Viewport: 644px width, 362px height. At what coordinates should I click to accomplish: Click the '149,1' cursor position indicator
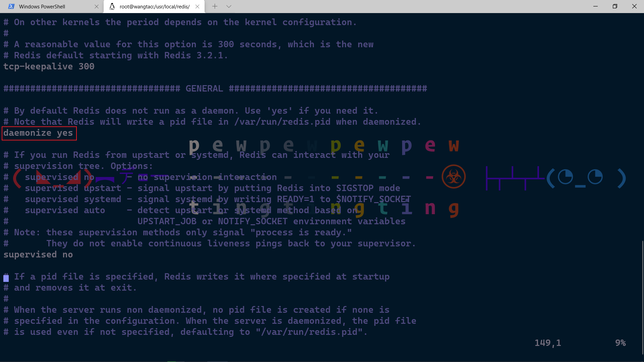[547, 343]
